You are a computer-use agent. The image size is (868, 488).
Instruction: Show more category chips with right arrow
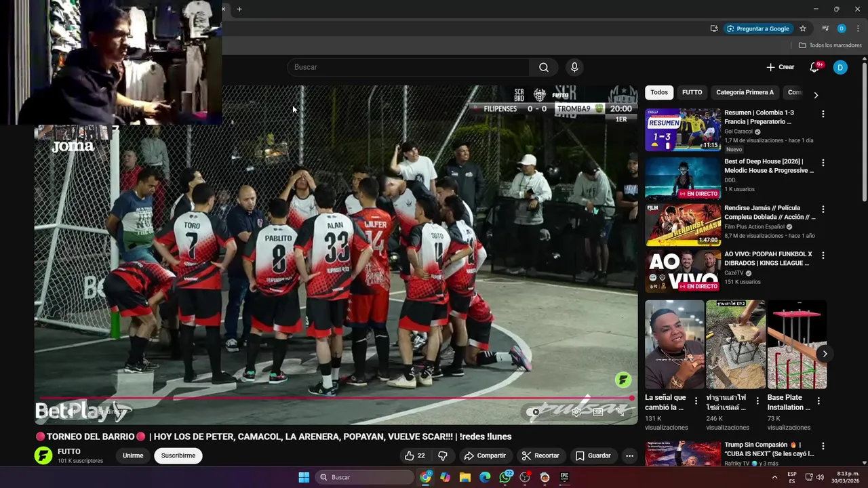[816, 95]
